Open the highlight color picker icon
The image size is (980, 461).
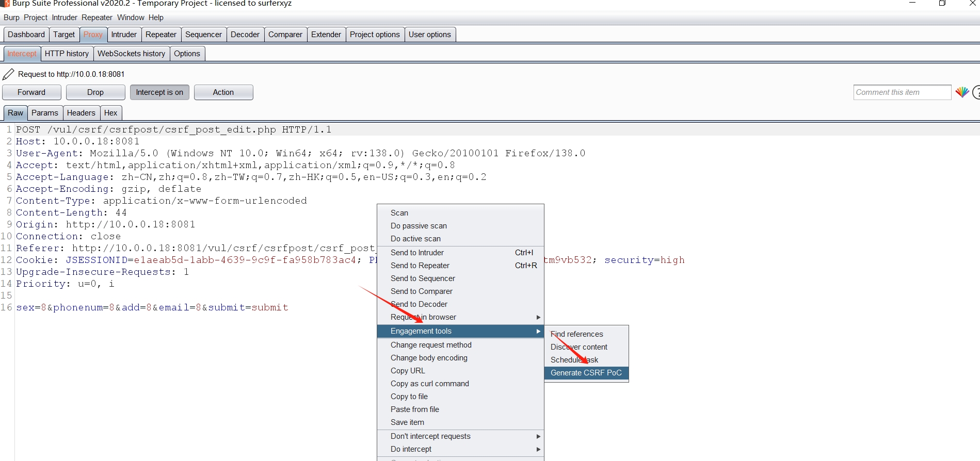[x=962, y=92]
